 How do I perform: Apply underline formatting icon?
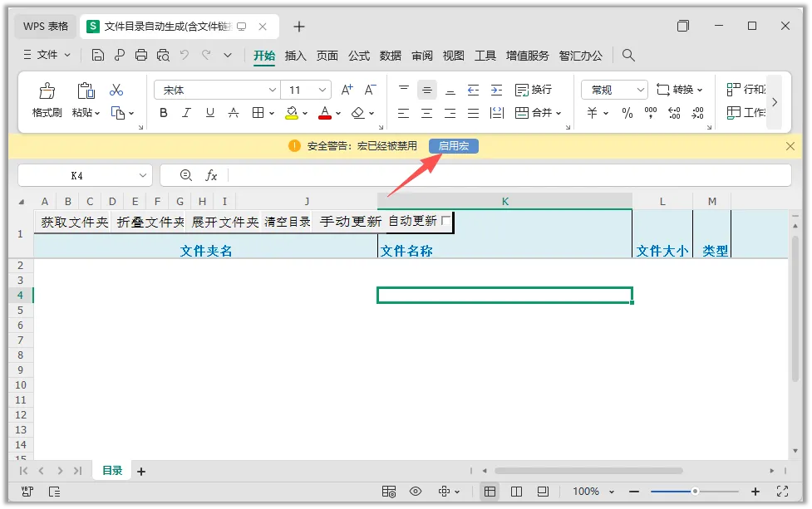click(x=209, y=113)
